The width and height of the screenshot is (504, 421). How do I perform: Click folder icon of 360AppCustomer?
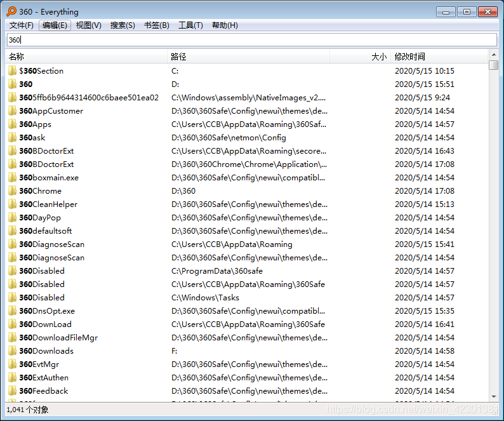click(x=12, y=111)
